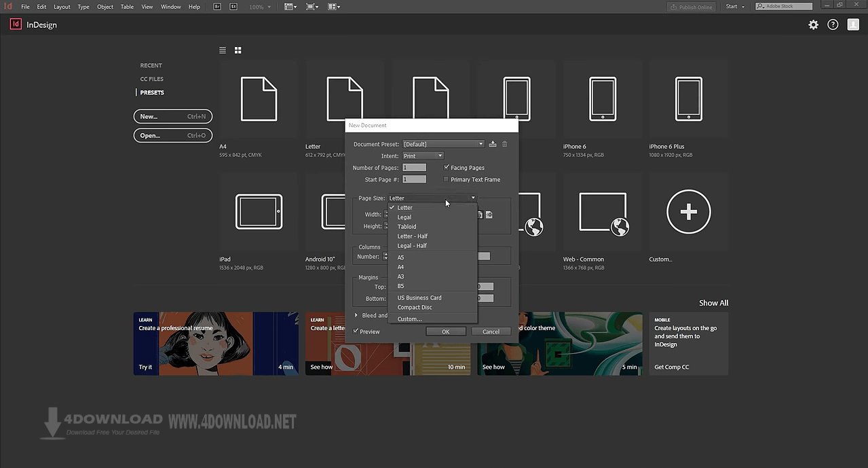Switch presets to list view
Viewport: 868px width, 468px height.
(223, 50)
